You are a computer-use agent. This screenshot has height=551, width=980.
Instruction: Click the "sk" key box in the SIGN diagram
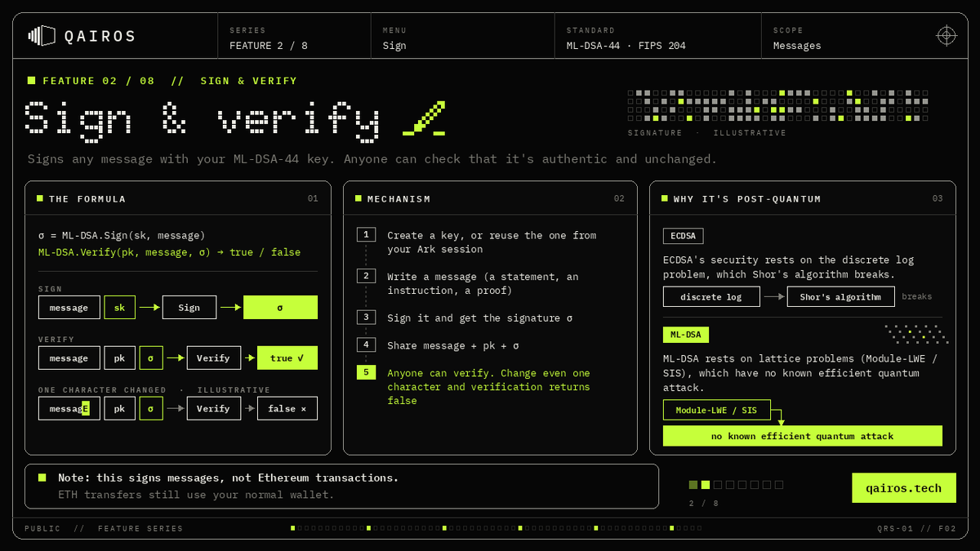(x=119, y=308)
